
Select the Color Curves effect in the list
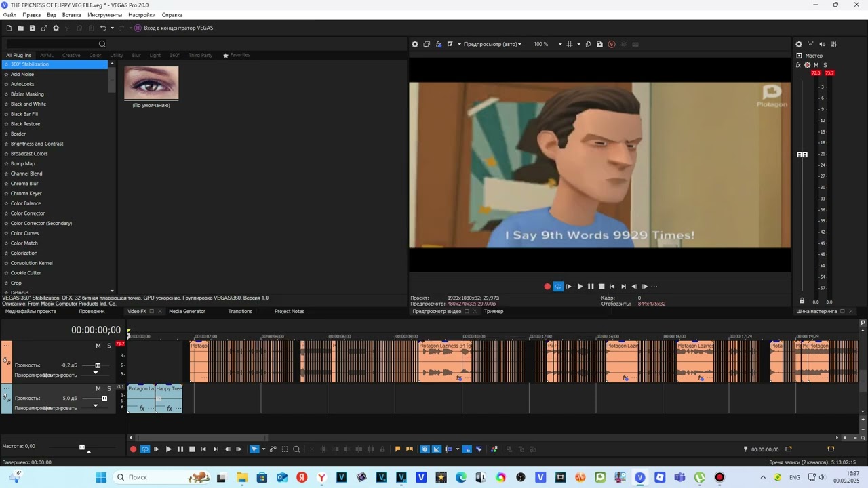(x=24, y=233)
